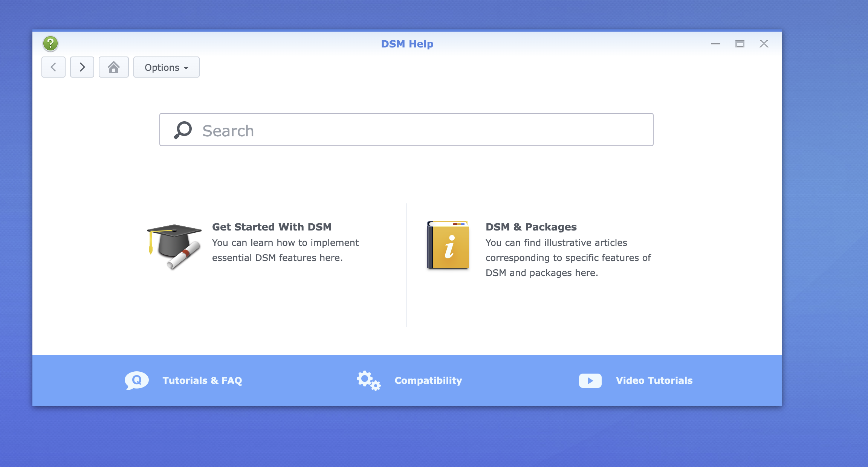Click the DSM Help window title
Viewport: 868px width, 467px height.
[407, 44]
